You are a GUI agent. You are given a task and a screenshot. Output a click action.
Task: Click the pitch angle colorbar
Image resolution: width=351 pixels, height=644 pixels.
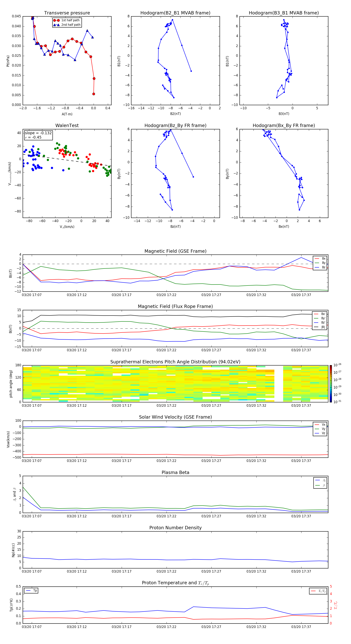[x=331, y=384]
